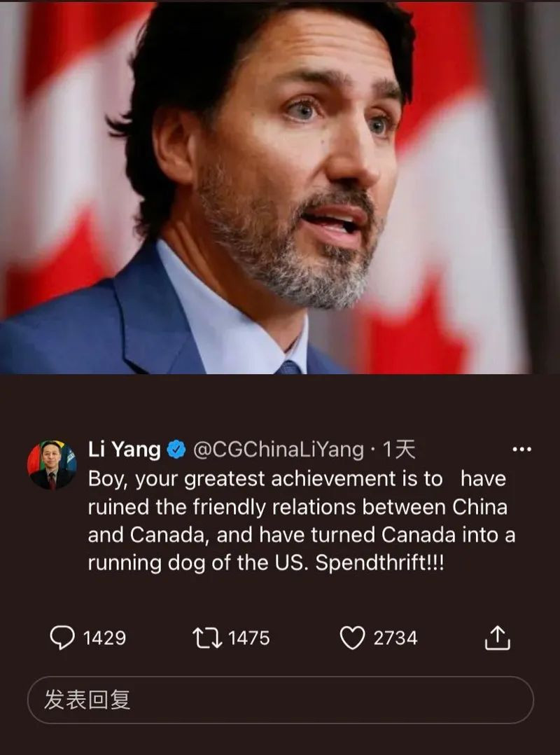This screenshot has width=560, height=755.
Task: Click the blue verified badge
Action: pos(176,450)
